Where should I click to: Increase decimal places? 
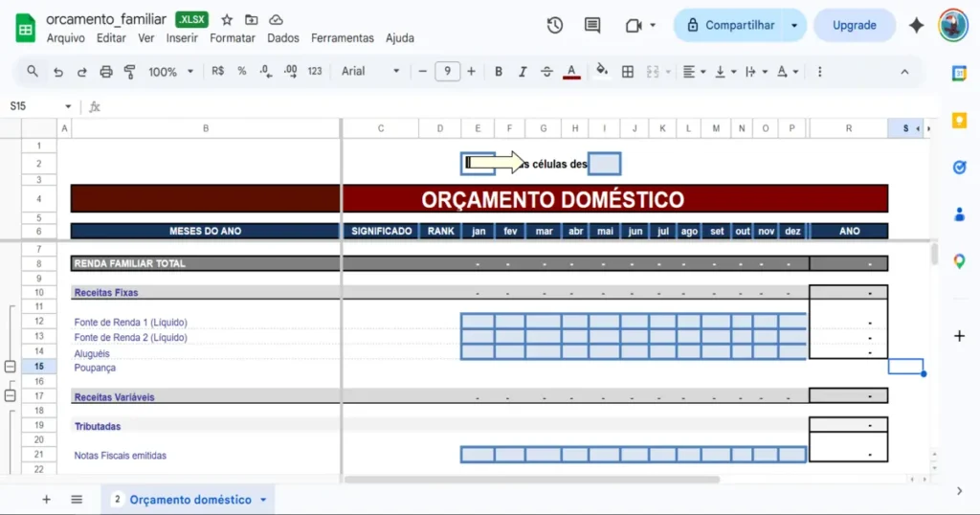(x=291, y=71)
